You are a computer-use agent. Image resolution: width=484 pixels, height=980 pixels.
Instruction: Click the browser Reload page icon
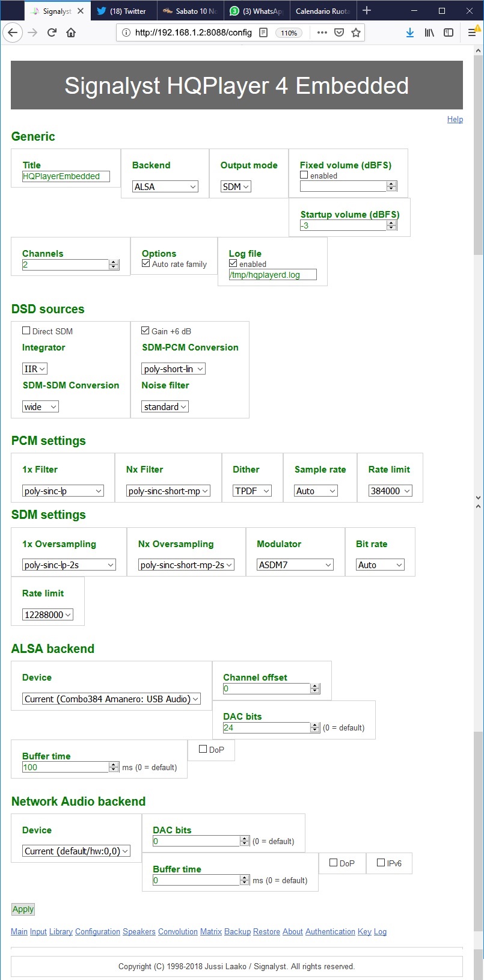[52, 32]
